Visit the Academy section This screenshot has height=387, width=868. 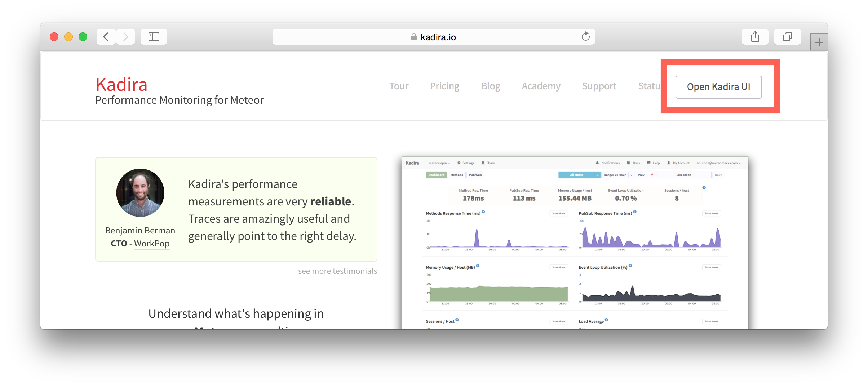pyautogui.click(x=541, y=86)
